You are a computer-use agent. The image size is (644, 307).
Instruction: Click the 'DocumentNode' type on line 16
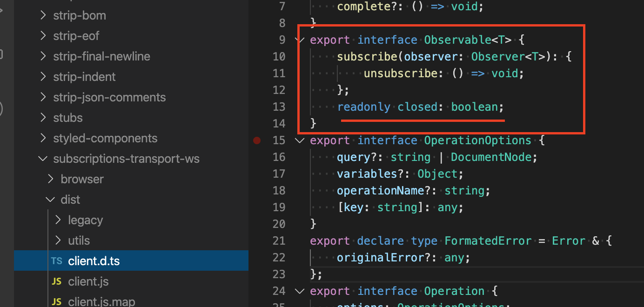tap(491, 157)
